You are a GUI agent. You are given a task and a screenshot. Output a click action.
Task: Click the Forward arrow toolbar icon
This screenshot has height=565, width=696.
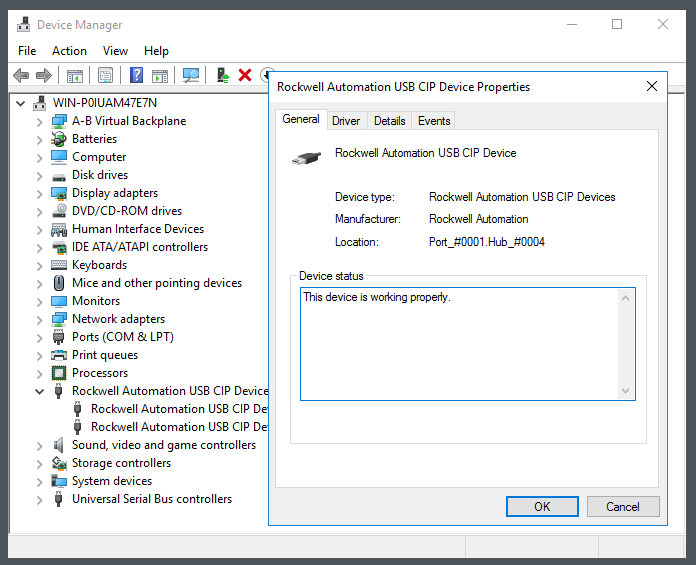point(44,75)
